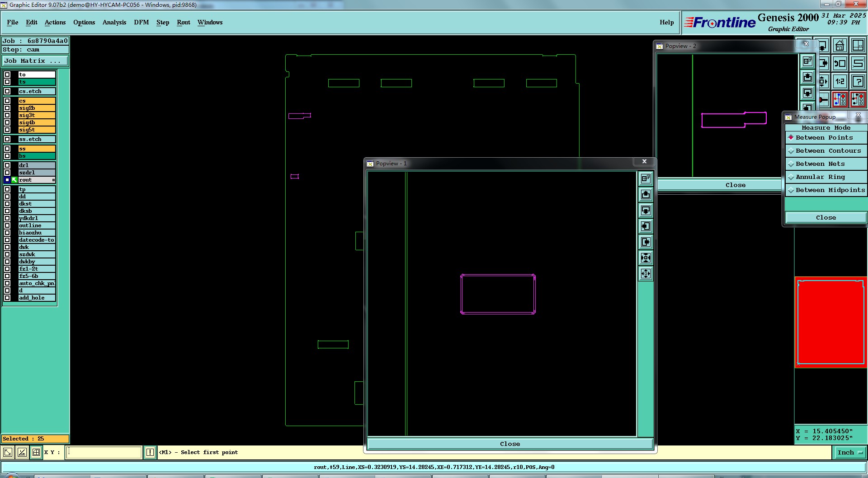Open the Analysis menu
Screen dimensions: 868x478
point(114,22)
